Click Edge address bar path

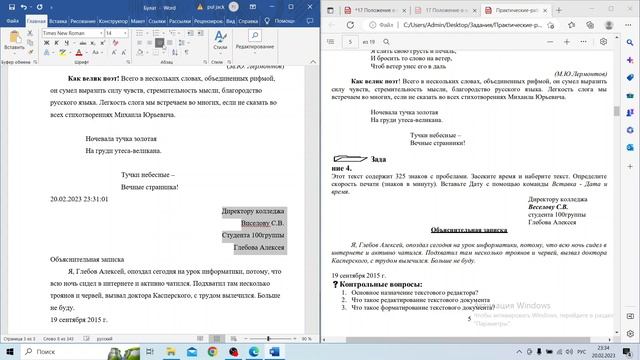click(x=472, y=25)
